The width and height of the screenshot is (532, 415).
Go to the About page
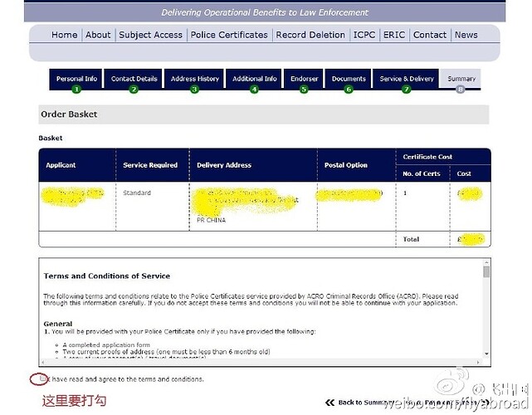(x=98, y=35)
